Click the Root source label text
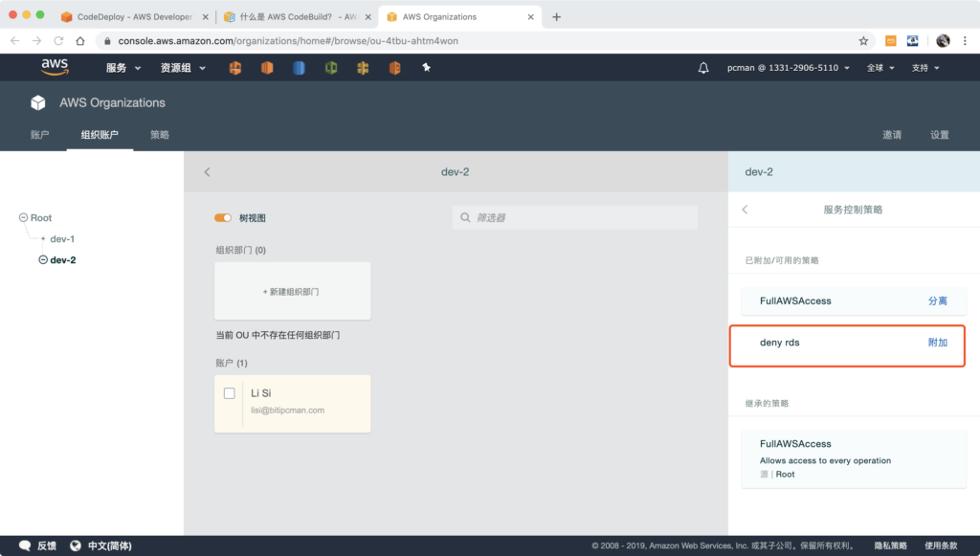980x556 pixels. (785, 474)
